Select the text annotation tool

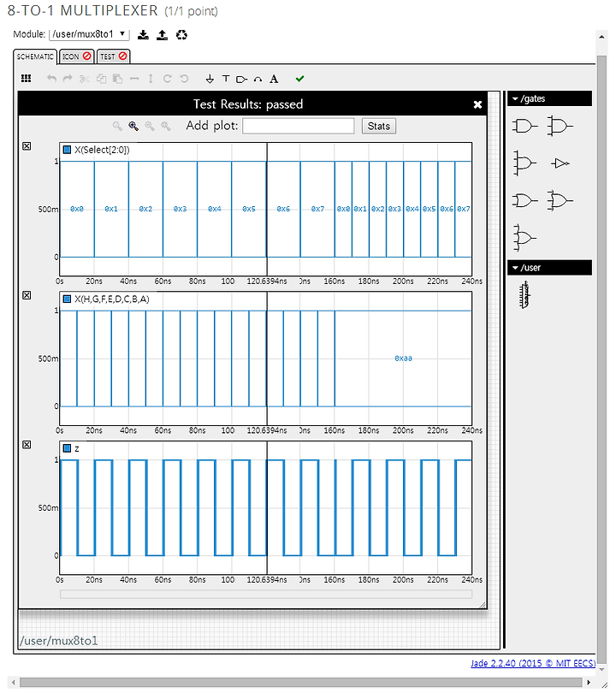(274, 79)
